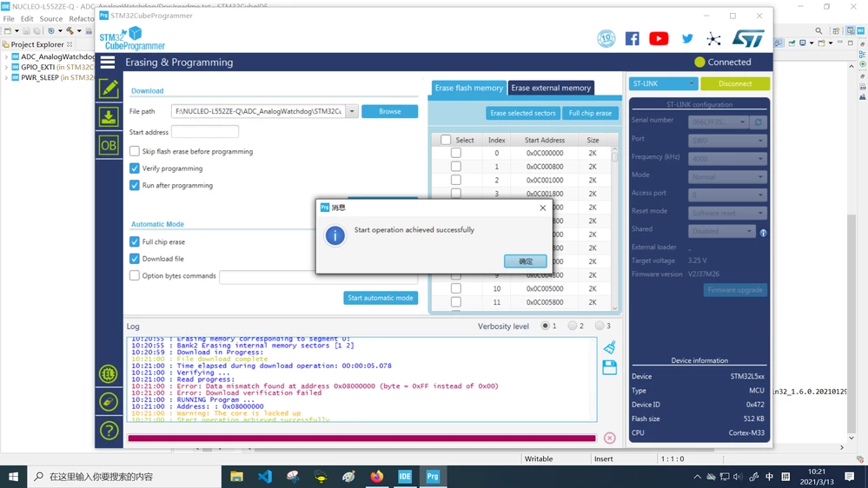868x488 pixels.
Task: Open the Shared Disabled dropdown
Action: coord(721,231)
